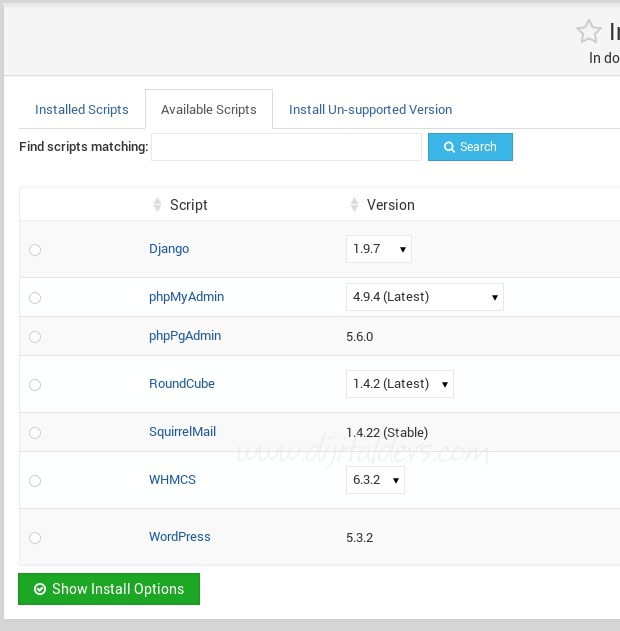Select the phpMyAdmin radio button
This screenshot has height=631, width=620.
point(35,298)
